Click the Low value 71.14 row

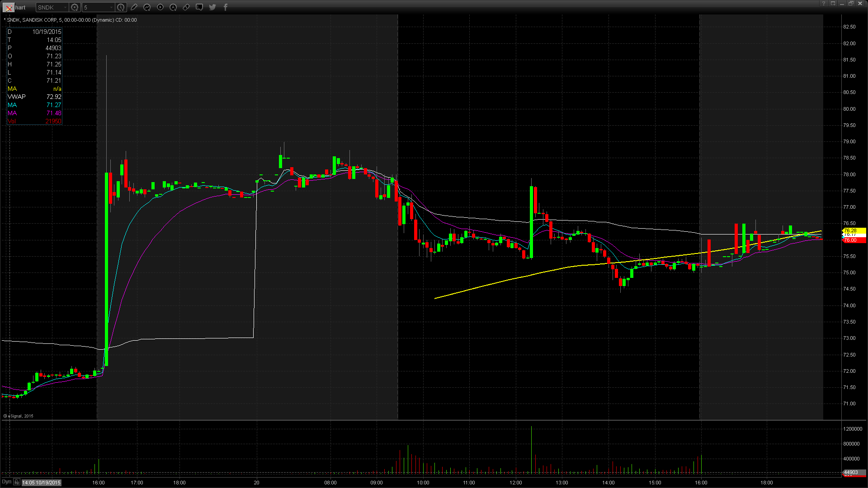[34, 72]
